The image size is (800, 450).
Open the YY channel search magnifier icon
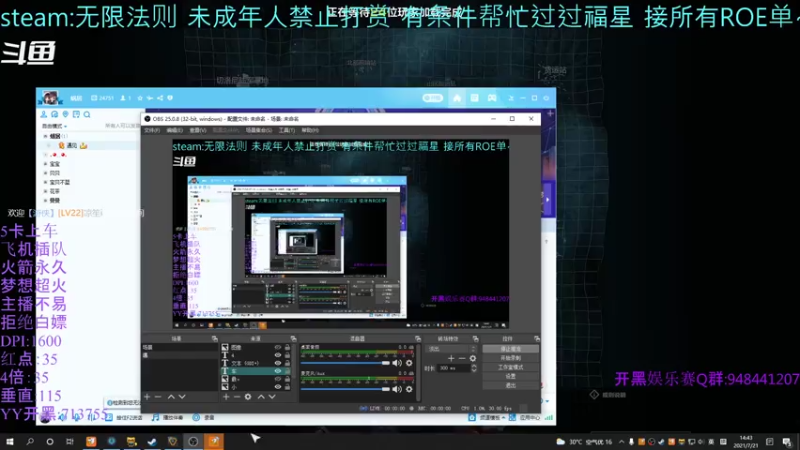click(x=87, y=114)
